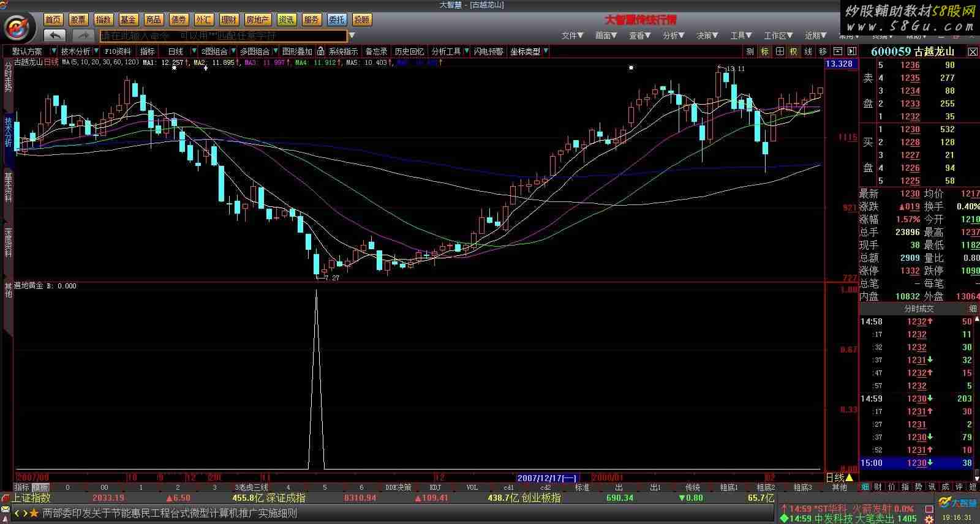Expand the 2图组合 dropdown arrow
Screen dimensions: 980x524
[233, 51]
